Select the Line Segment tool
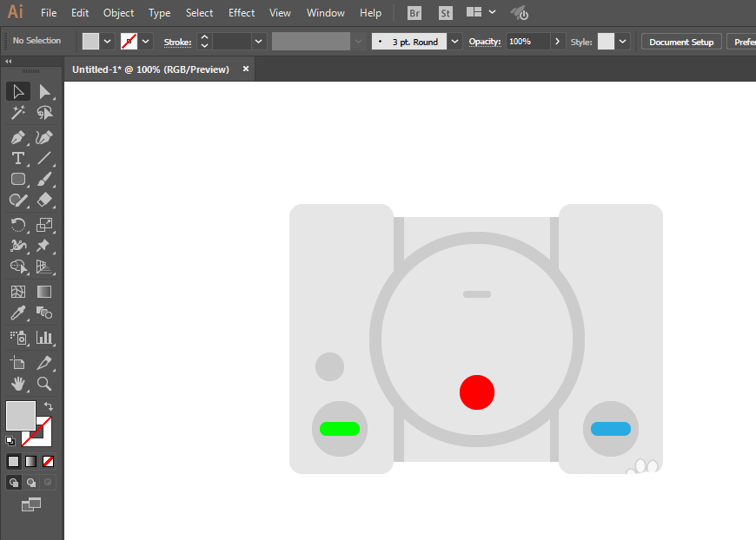Screen dimensions: 756x540 point(44,159)
